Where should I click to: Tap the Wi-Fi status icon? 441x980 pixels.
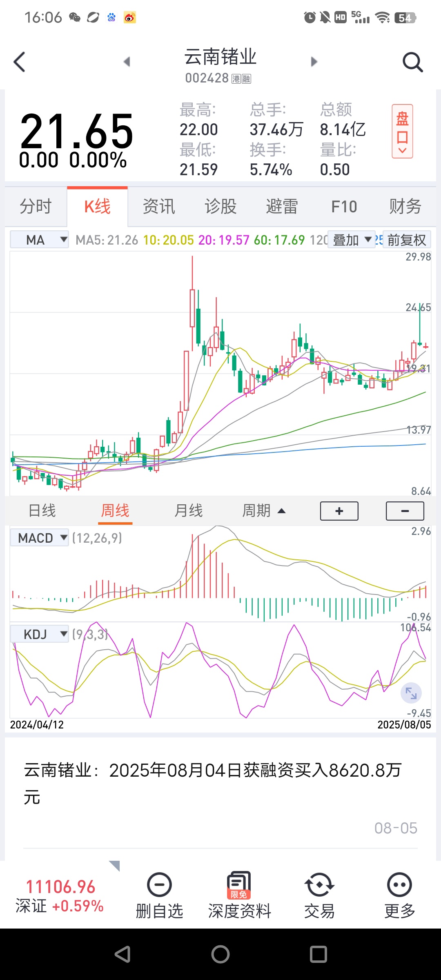point(383,18)
